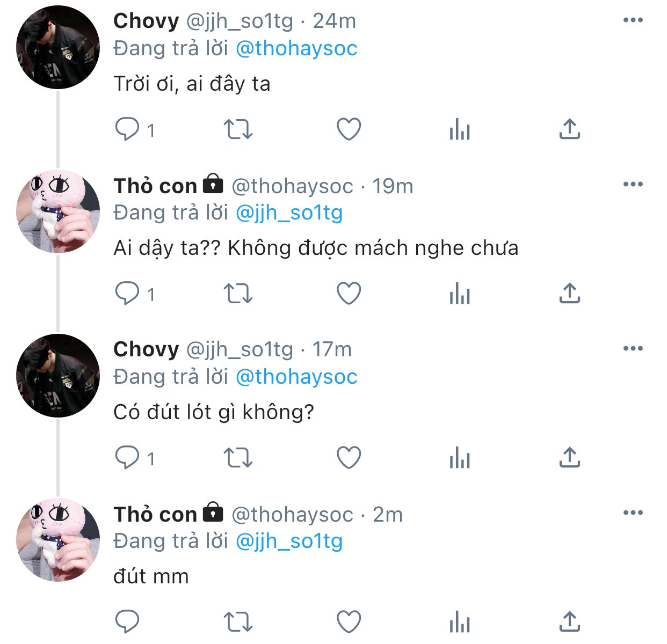Retweet Chovy's "Trời ơi, ai đây ta" tweet
667x644 pixels.
[237, 129]
